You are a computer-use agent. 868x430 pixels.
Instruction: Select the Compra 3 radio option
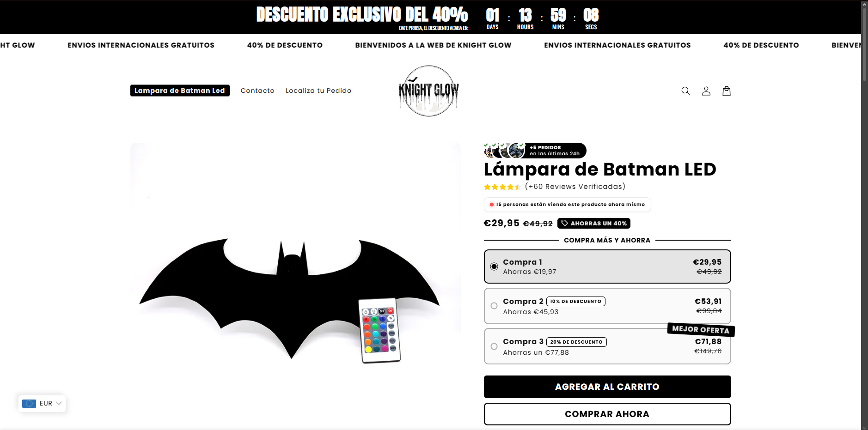click(494, 346)
